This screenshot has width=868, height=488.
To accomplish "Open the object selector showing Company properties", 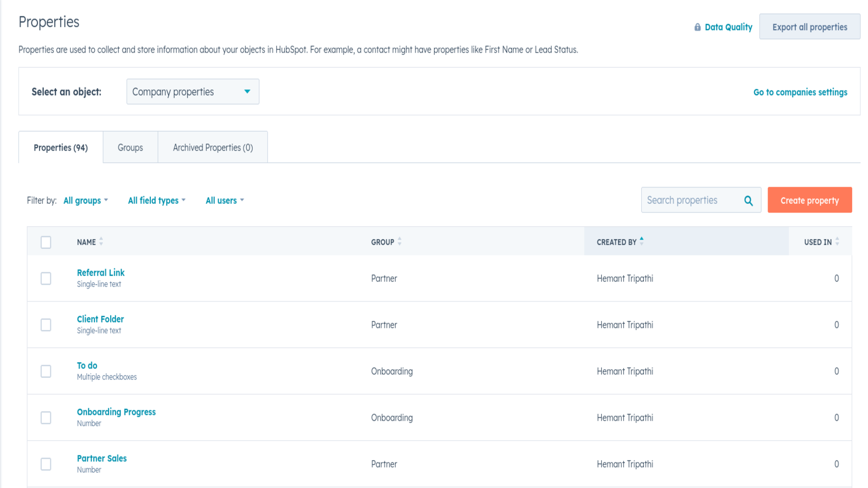I will (x=193, y=92).
